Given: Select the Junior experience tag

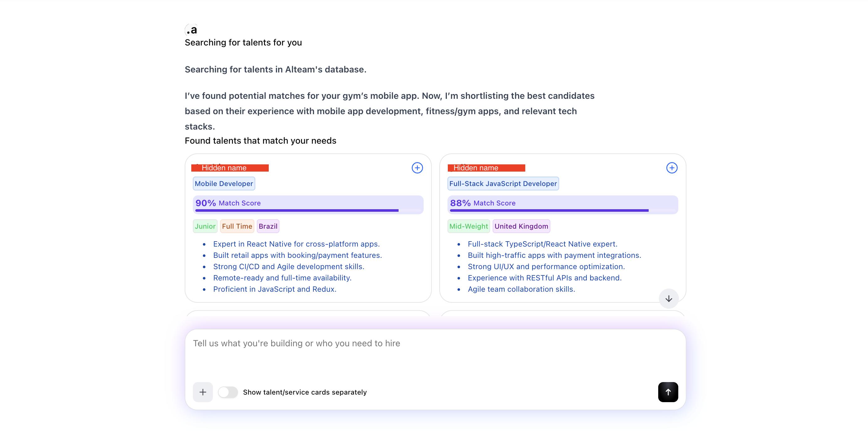Looking at the screenshot, I should coord(205,226).
